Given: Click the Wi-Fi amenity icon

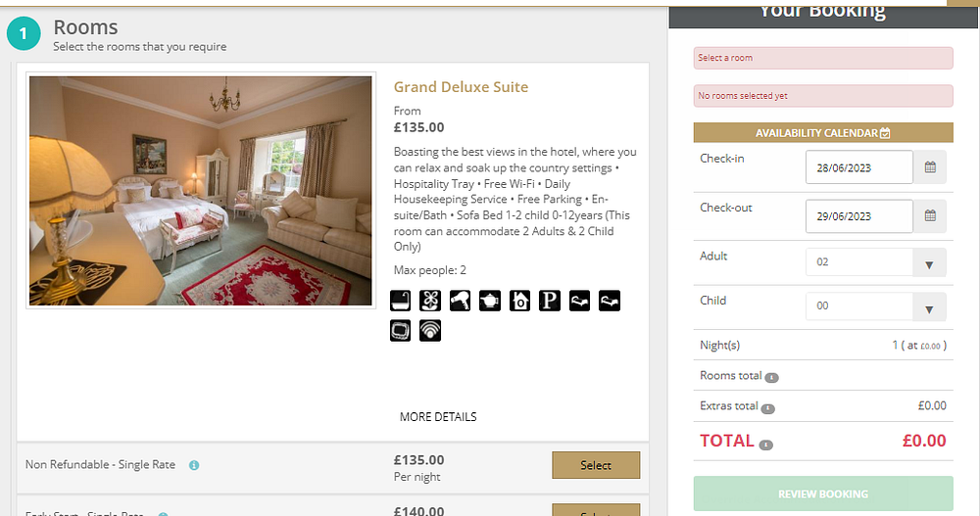Looking at the screenshot, I should click(x=430, y=331).
